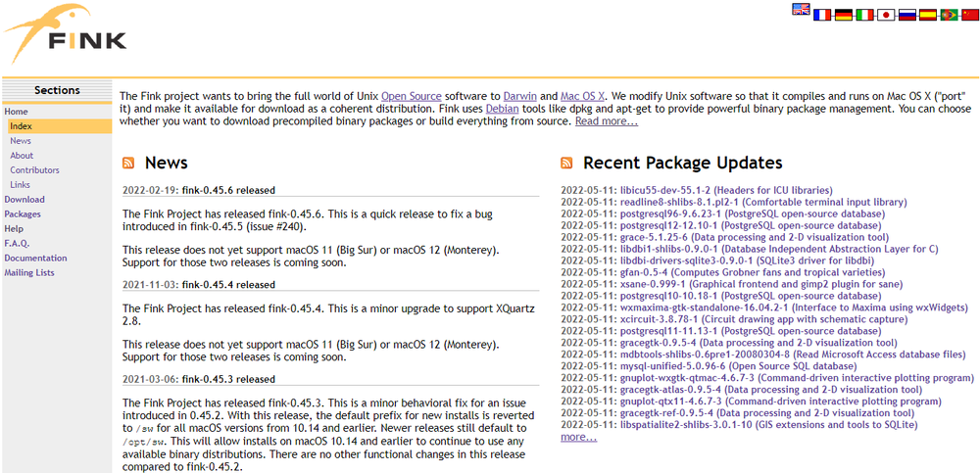Open the xsane-0.999-1 package link

[761, 284]
